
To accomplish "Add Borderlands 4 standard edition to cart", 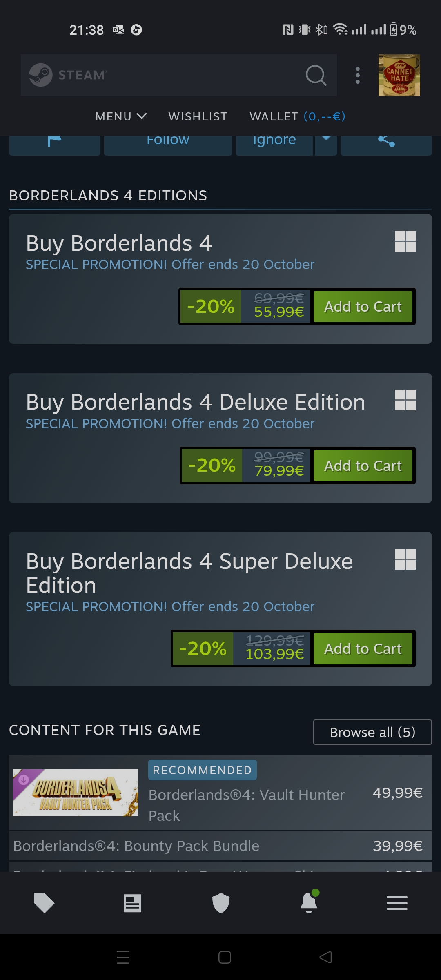I will (363, 307).
